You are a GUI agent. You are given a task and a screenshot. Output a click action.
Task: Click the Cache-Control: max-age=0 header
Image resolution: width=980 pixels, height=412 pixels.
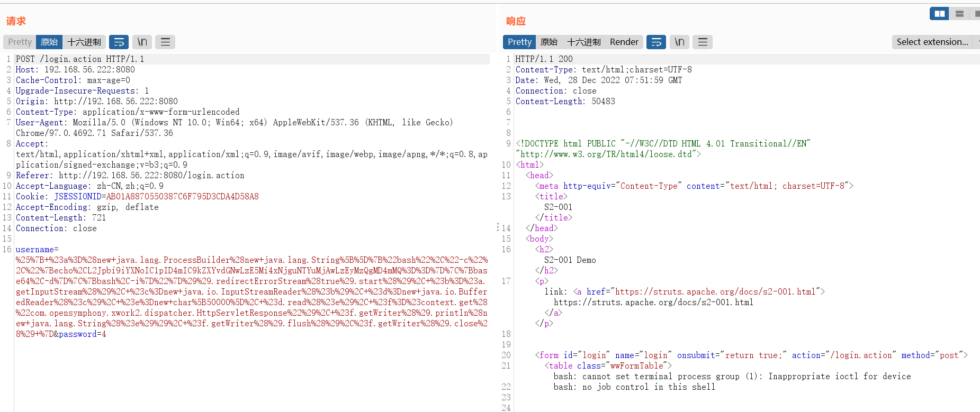73,80
